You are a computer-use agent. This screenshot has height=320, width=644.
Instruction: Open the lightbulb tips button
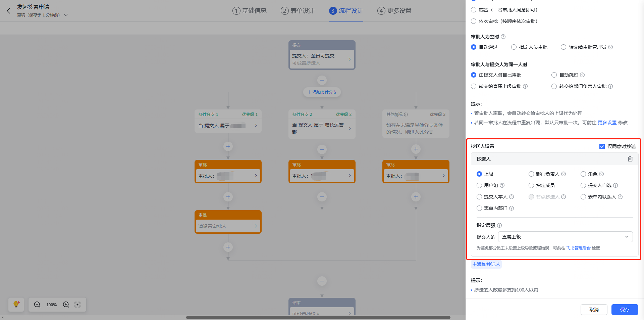coord(16,305)
